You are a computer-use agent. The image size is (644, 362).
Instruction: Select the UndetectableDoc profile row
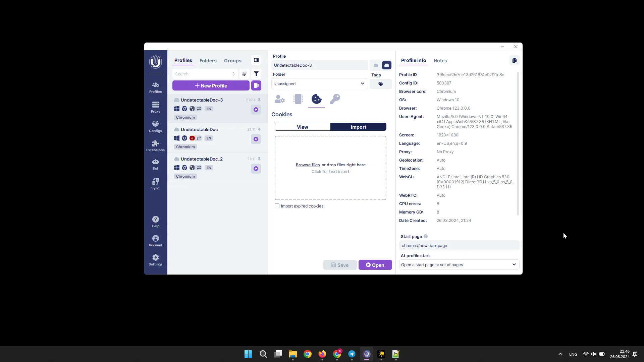[x=217, y=138]
